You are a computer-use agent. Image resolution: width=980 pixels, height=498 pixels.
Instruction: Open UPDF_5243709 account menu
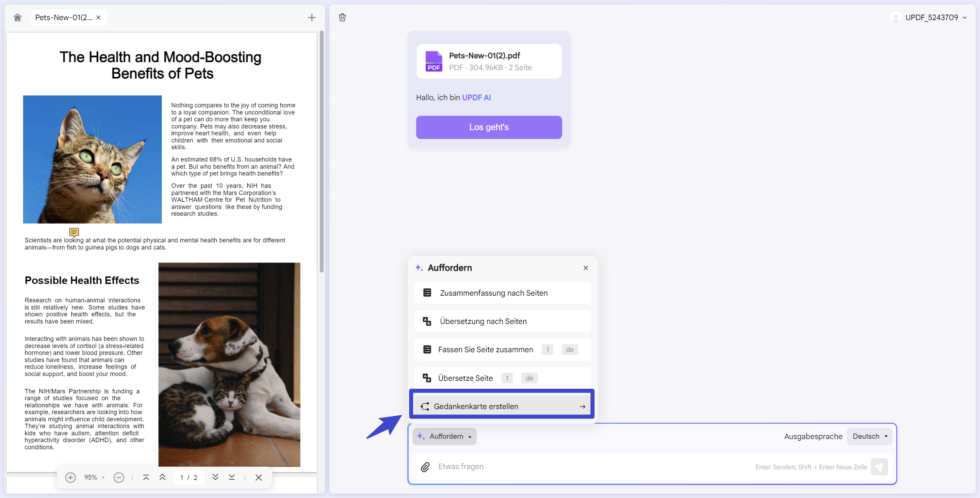pyautogui.click(x=931, y=17)
